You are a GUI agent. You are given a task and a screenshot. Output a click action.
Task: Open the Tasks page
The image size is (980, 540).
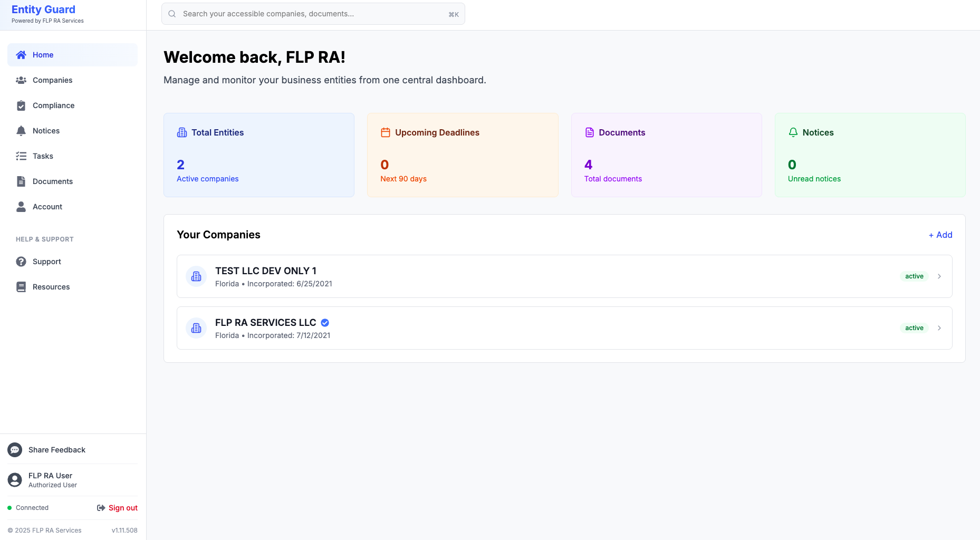[x=73, y=156]
